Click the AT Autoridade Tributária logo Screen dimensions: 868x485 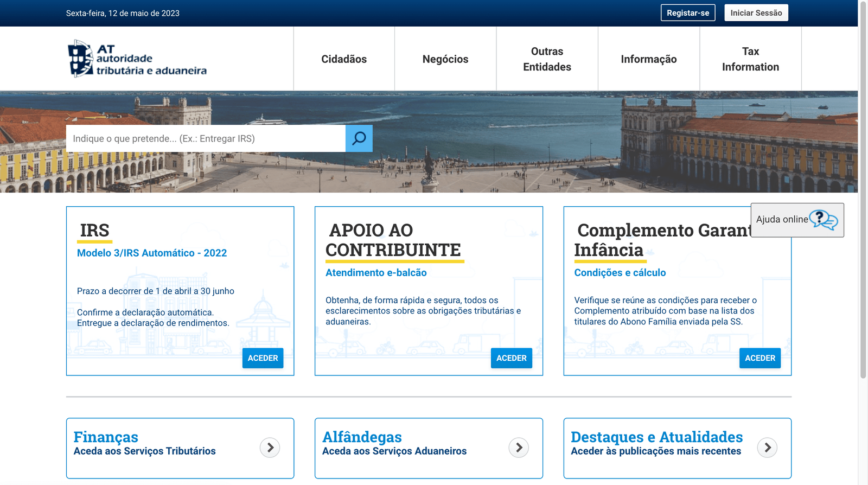click(x=137, y=59)
